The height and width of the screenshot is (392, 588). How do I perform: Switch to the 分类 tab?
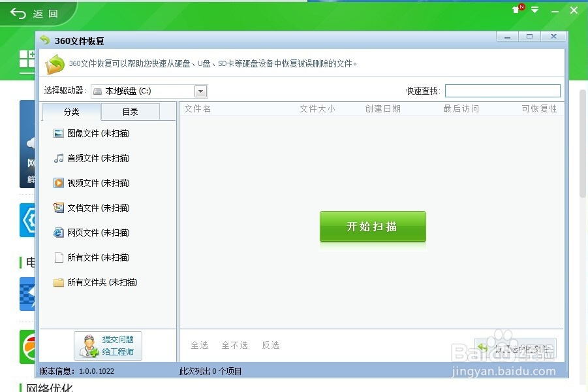click(x=72, y=111)
